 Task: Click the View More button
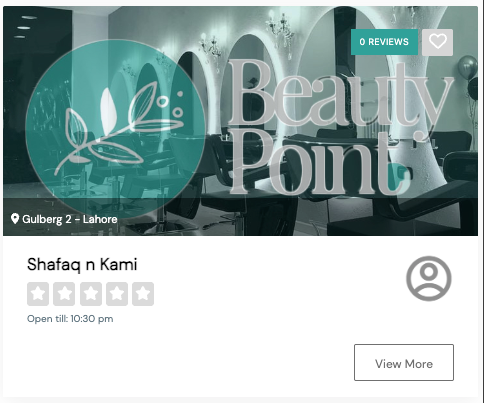[x=404, y=362]
